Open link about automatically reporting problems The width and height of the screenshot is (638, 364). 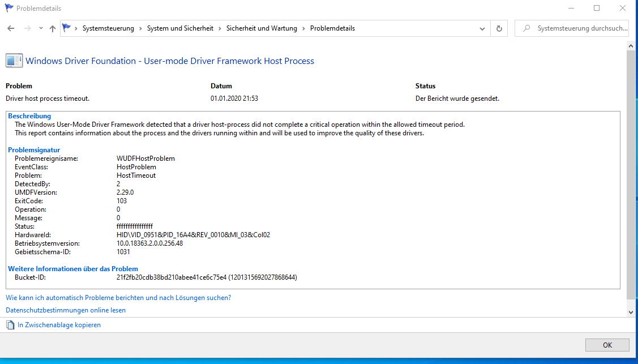(x=118, y=298)
